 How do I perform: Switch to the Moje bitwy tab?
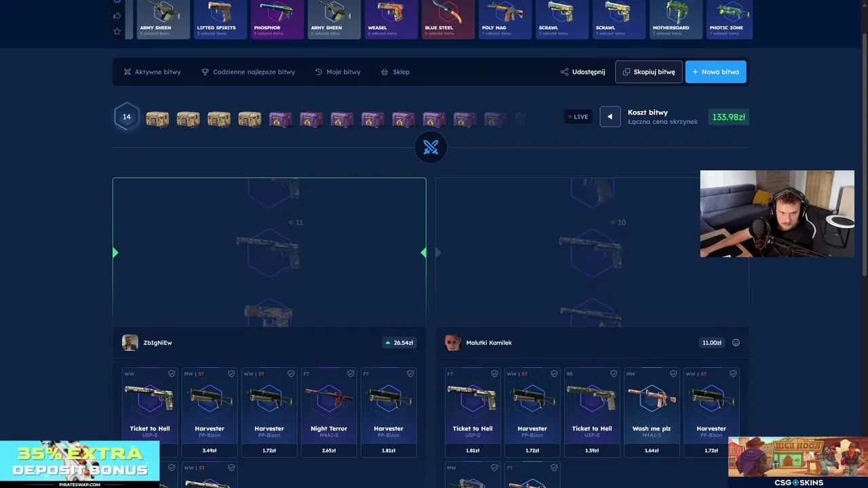338,72
